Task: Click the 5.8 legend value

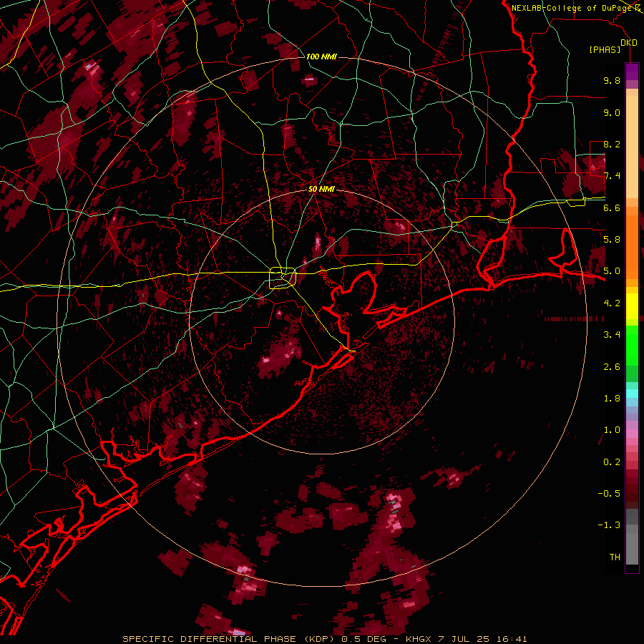Action: (612, 240)
